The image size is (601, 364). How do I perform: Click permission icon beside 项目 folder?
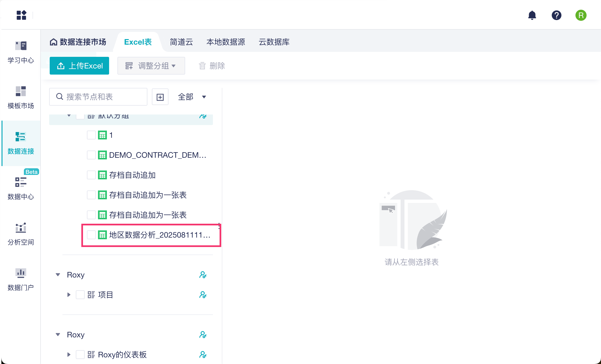click(203, 295)
